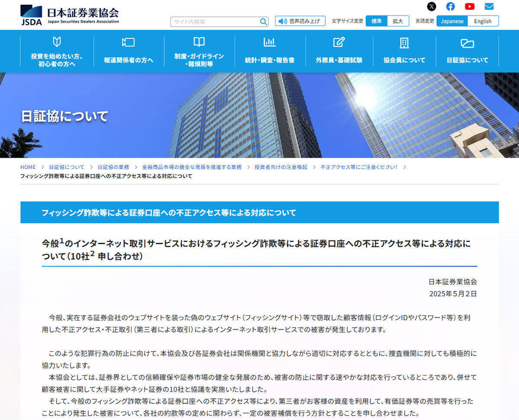
Task: Expand 協会員について navigation menu
Action: (404, 52)
